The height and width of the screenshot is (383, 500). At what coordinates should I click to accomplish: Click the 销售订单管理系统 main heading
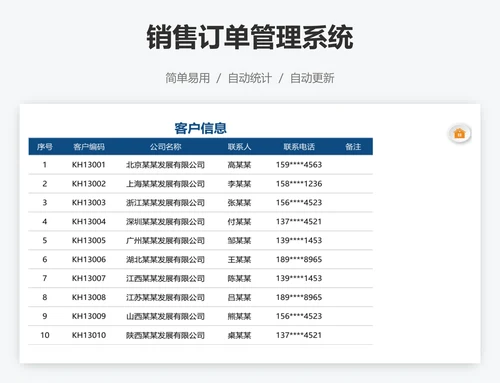[x=250, y=37]
